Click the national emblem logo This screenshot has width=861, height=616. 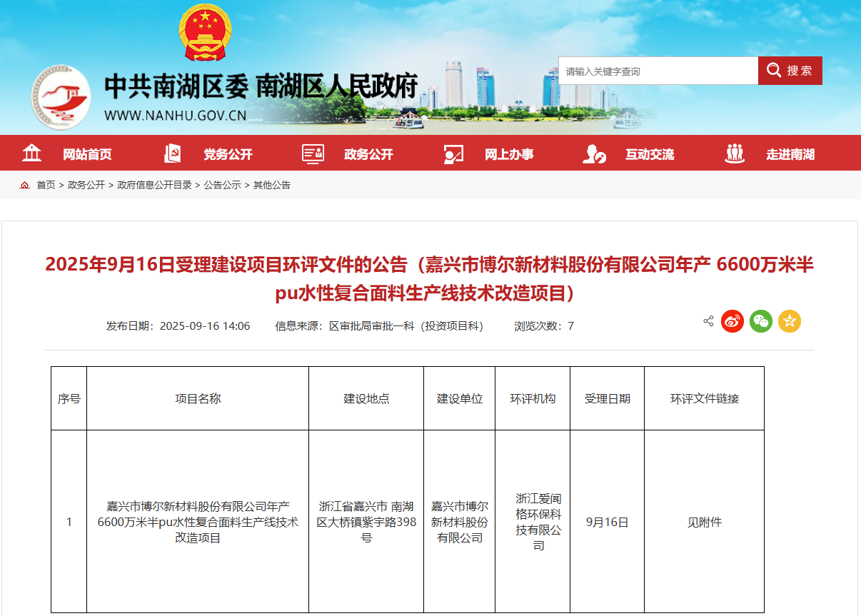point(206,33)
